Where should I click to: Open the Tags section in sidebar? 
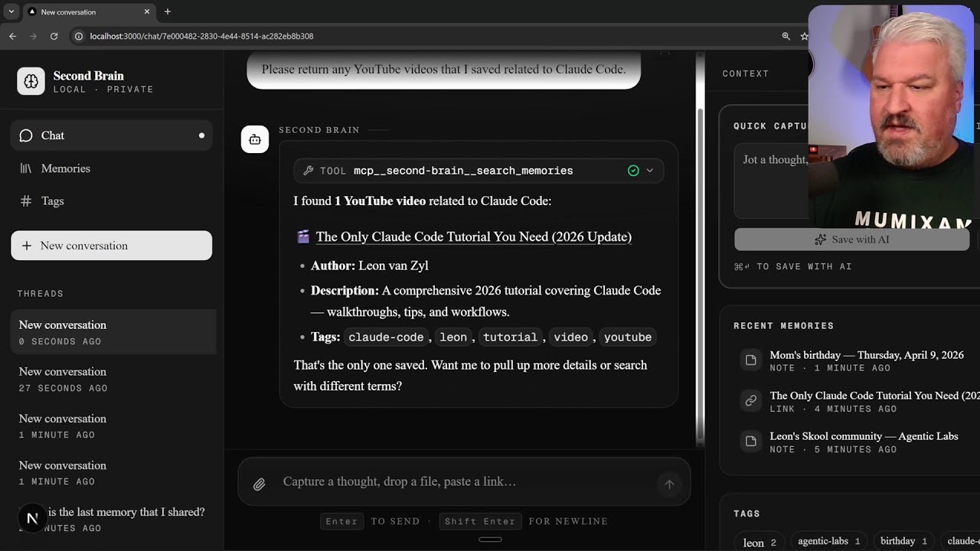pyautogui.click(x=112, y=201)
